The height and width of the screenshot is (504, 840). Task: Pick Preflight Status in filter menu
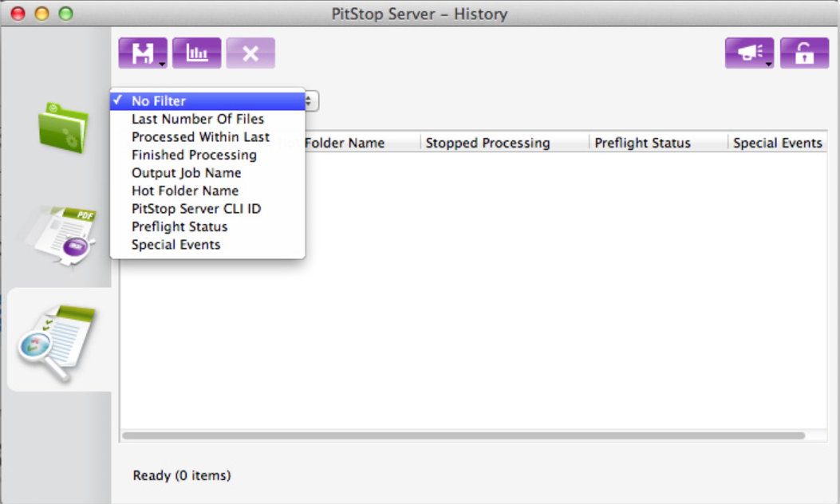pyautogui.click(x=179, y=226)
